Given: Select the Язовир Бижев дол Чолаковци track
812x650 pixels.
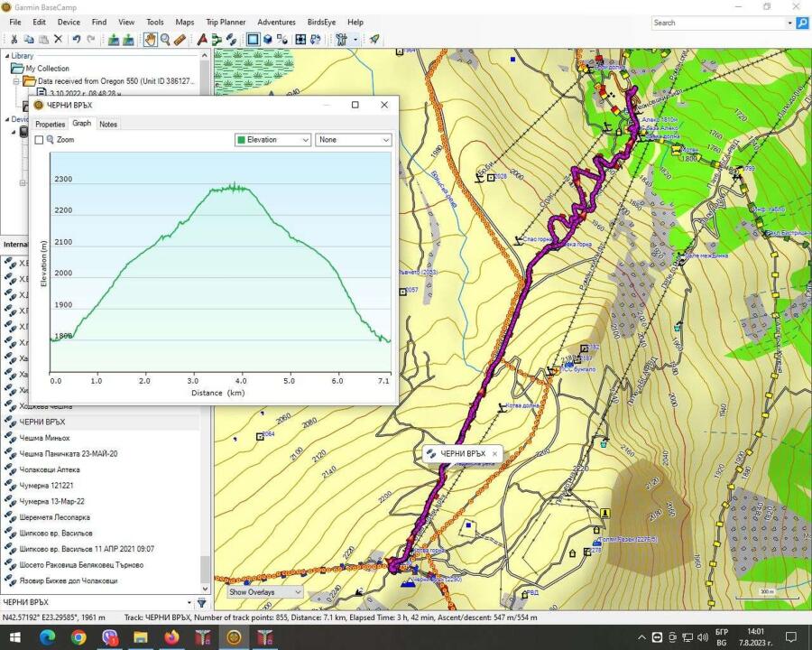Looking at the screenshot, I should [x=69, y=581].
